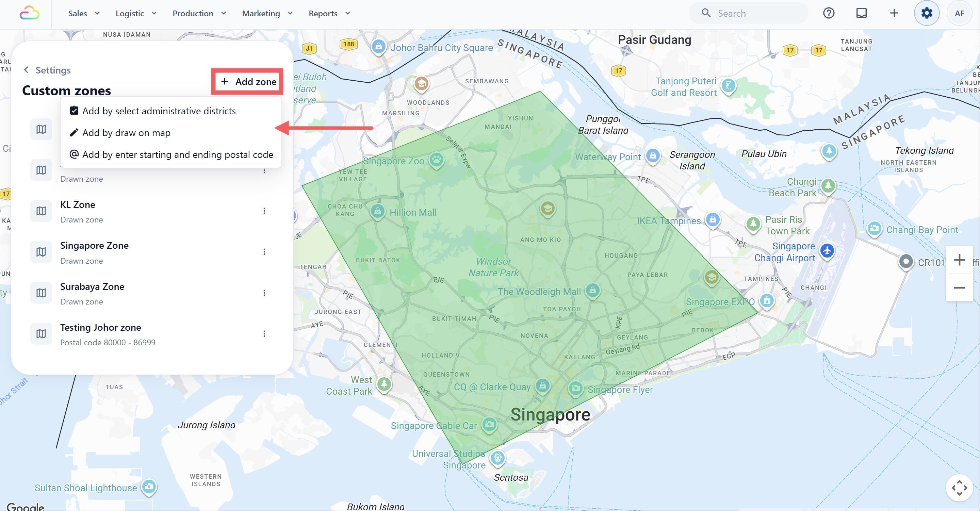Click map icon beside KL Zone
This screenshot has width=980, height=511.
coord(41,211)
